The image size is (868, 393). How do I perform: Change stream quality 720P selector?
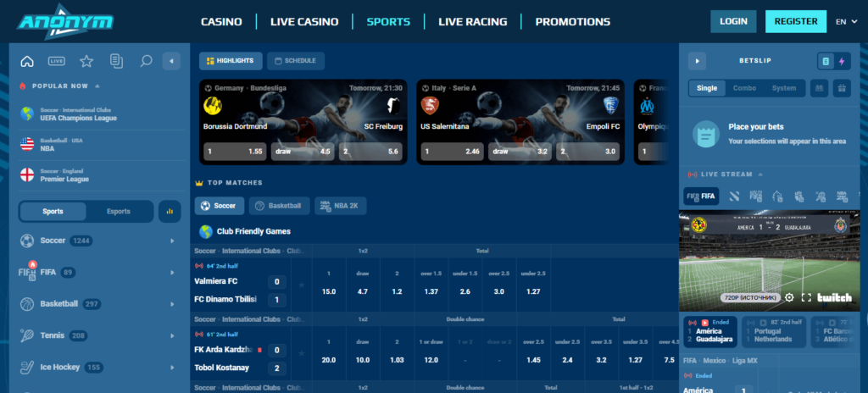(x=750, y=298)
